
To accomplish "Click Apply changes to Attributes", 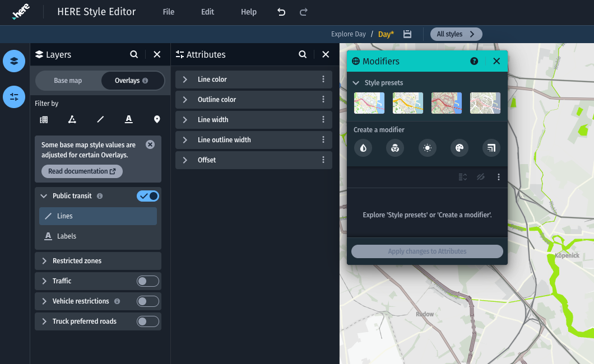I will pos(428,251).
